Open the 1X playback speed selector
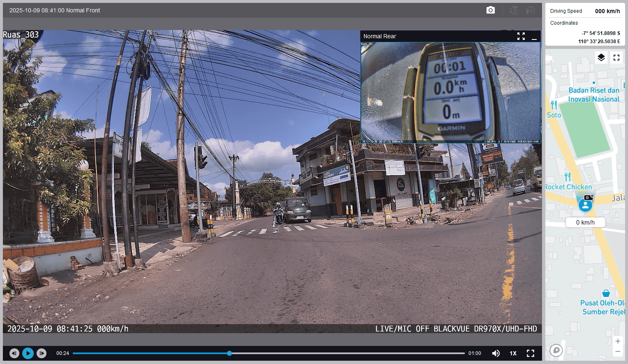Image resolution: width=628 pixels, height=364 pixels. point(513,353)
